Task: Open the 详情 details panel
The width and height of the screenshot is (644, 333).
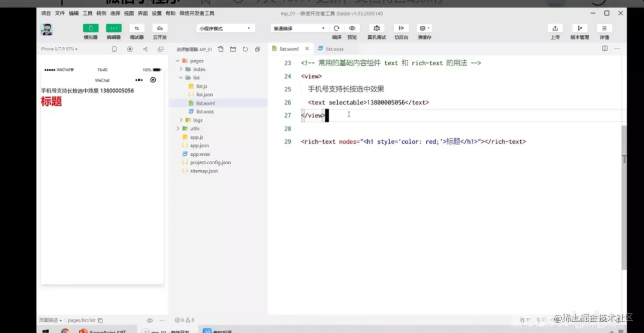Action: (604, 28)
